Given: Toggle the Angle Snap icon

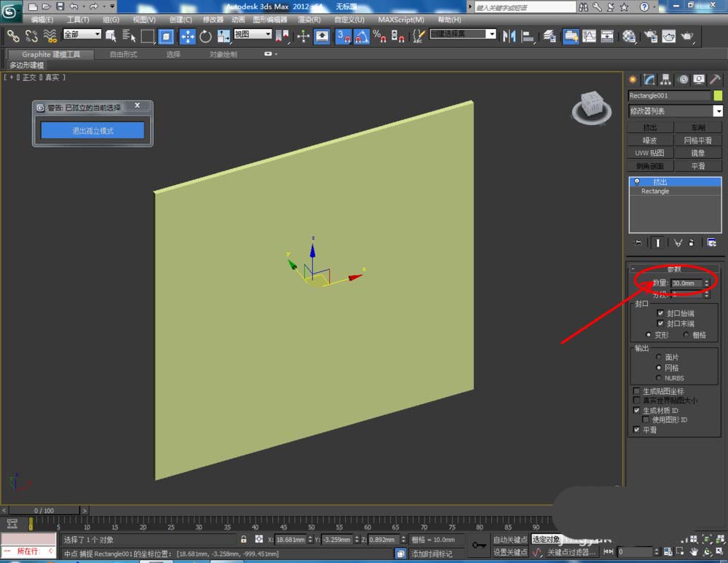Looking at the screenshot, I should coord(362,36).
